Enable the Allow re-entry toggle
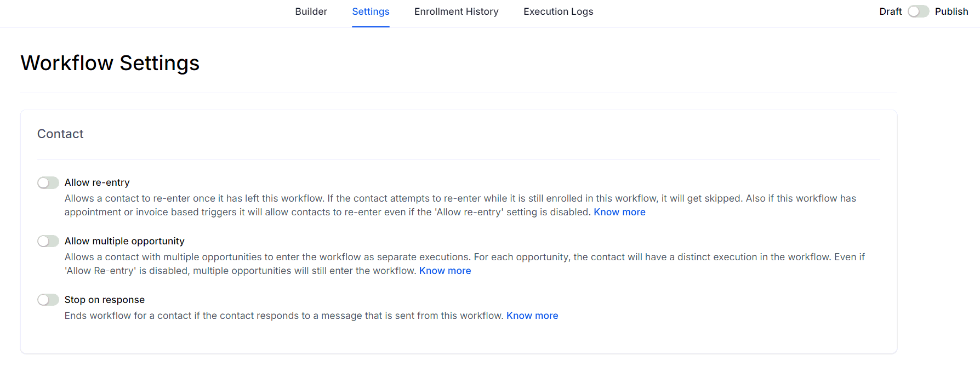This screenshot has height=366, width=980. pyautogui.click(x=48, y=182)
